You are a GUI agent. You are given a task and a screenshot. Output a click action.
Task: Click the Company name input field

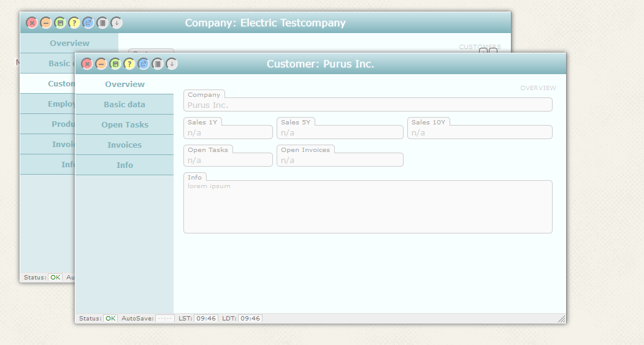[x=367, y=105]
